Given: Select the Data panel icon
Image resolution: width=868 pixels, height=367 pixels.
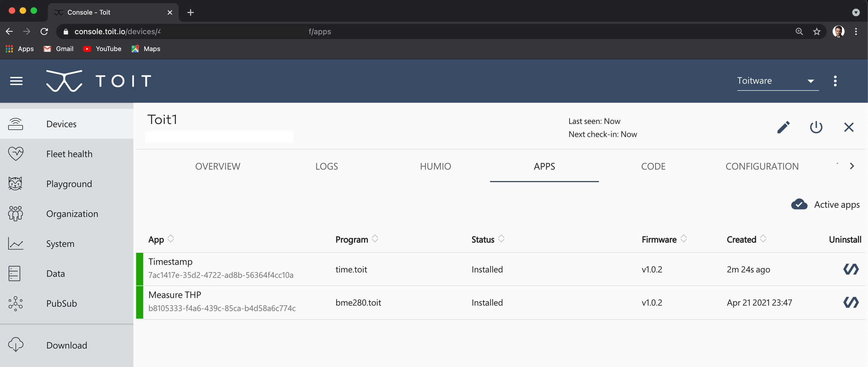Looking at the screenshot, I should 14,273.
